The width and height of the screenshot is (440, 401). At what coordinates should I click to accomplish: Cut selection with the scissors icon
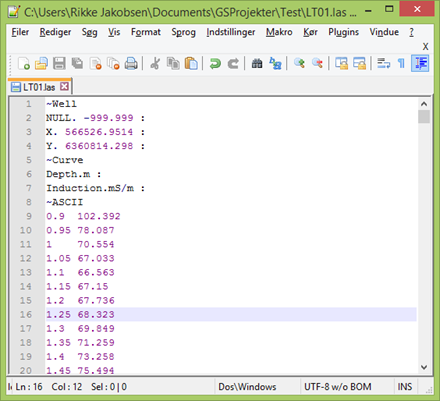(155, 63)
